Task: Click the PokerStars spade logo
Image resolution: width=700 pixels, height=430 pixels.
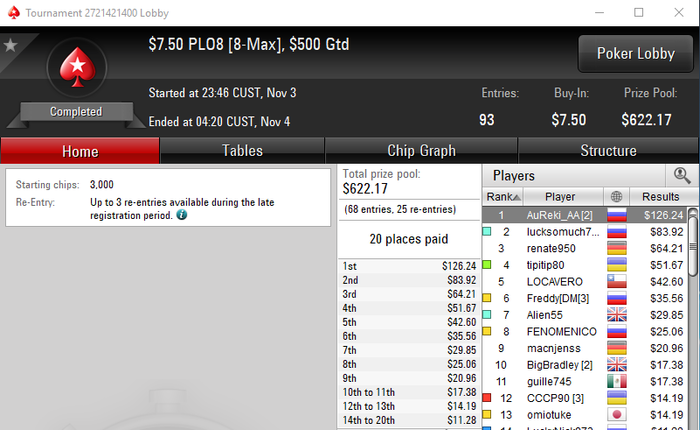Action: tap(77, 67)
